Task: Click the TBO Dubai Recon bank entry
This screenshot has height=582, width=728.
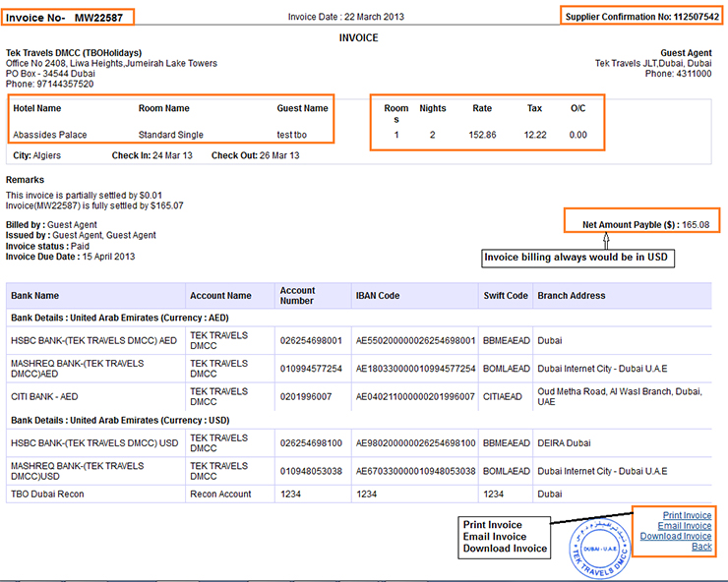Action: [x=49, y=495]
